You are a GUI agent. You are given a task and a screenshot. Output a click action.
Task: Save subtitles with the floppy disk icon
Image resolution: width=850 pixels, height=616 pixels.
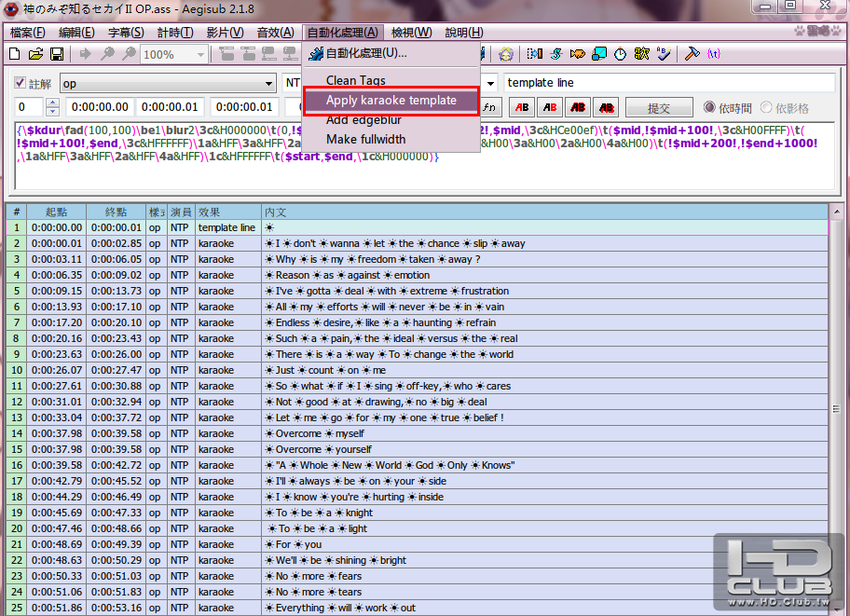point(56,54)
